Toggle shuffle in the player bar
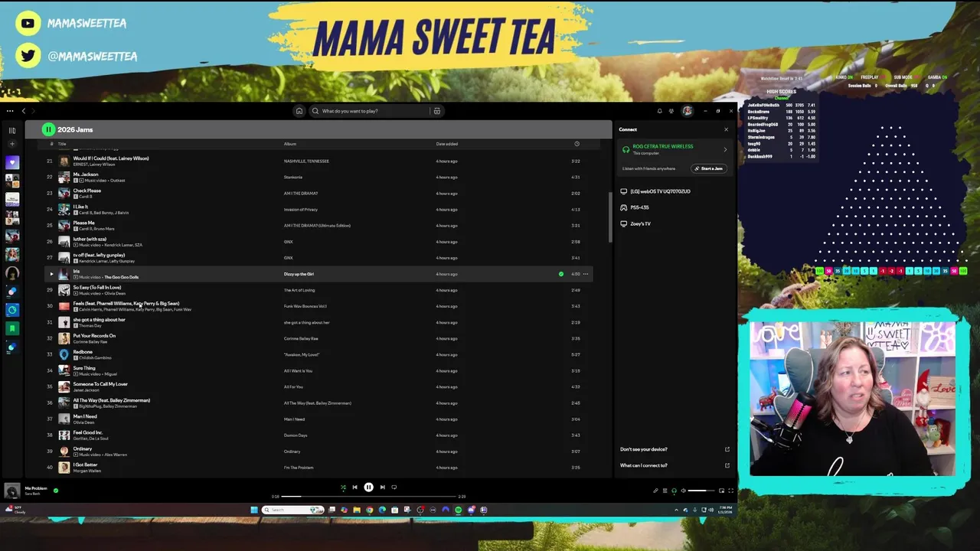The width and height of the screenshot is (980, 551). click(343, 487)
